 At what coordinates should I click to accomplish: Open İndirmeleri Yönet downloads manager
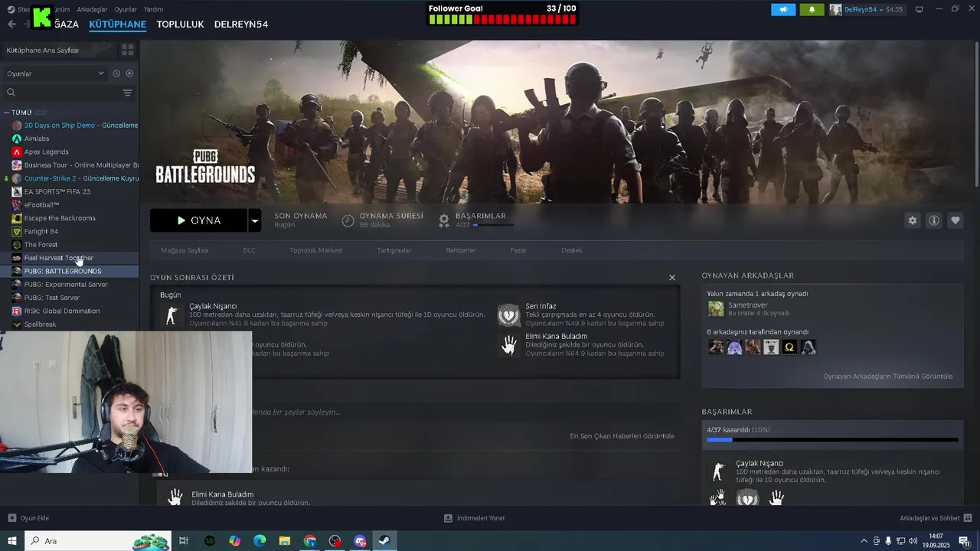pyautogui.click(x=474, y=518)
